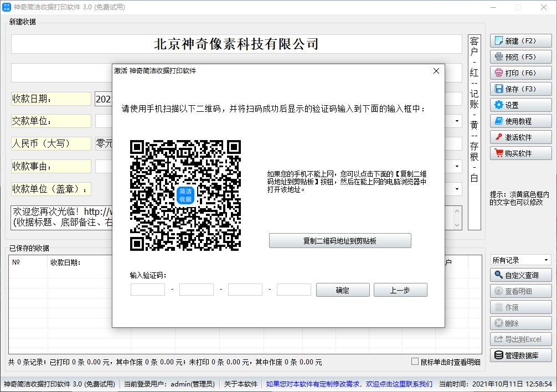This screenshot has width=557, height=392.
Task: Click the 关于本软件 status bar item
Action: tap(241, 384)
